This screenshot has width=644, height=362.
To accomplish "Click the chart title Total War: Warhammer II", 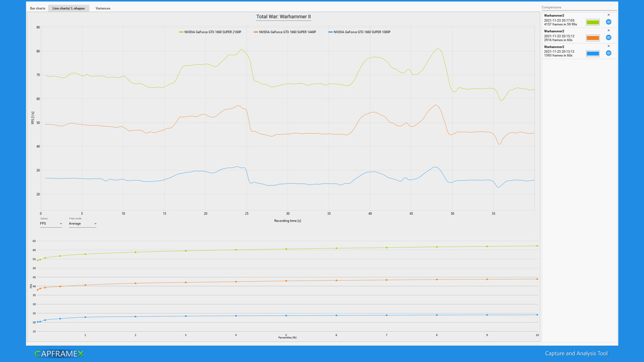I will click(284, 17).
